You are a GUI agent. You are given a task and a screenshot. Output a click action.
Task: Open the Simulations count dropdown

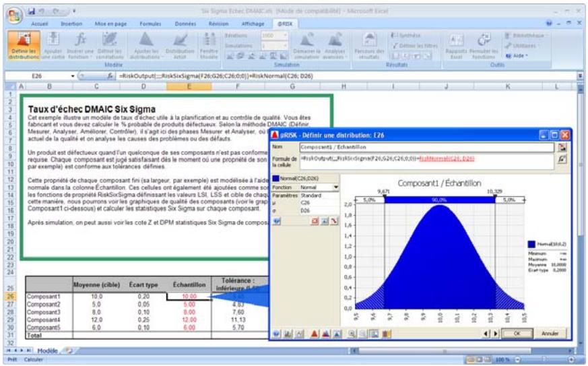[x=286, y=45]
